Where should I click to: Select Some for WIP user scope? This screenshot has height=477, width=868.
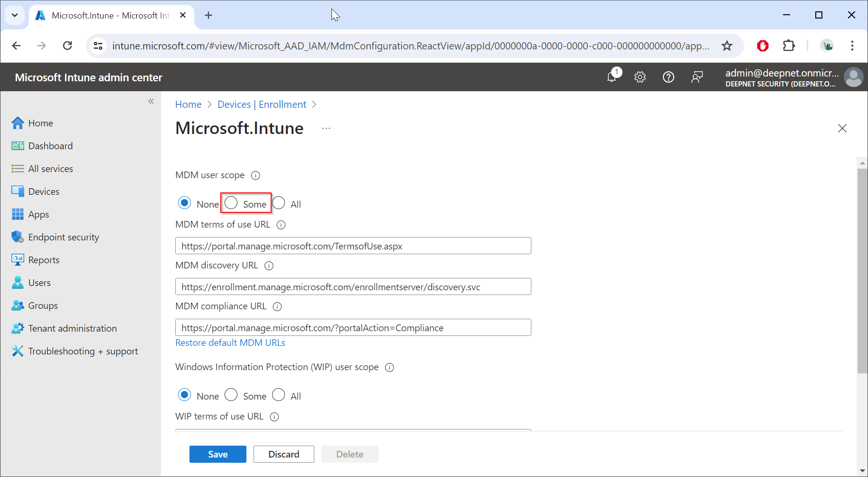[x=231, y=395]
